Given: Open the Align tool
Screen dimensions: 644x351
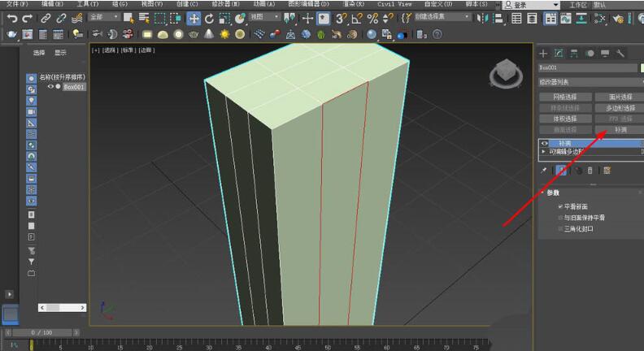Looking at the screenshot, I should (498, 19).
